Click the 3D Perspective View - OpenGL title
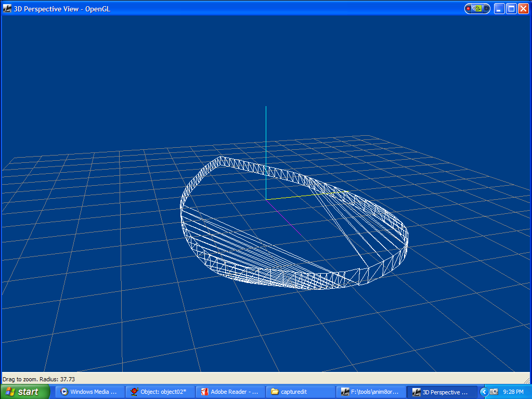 [62, 9]
